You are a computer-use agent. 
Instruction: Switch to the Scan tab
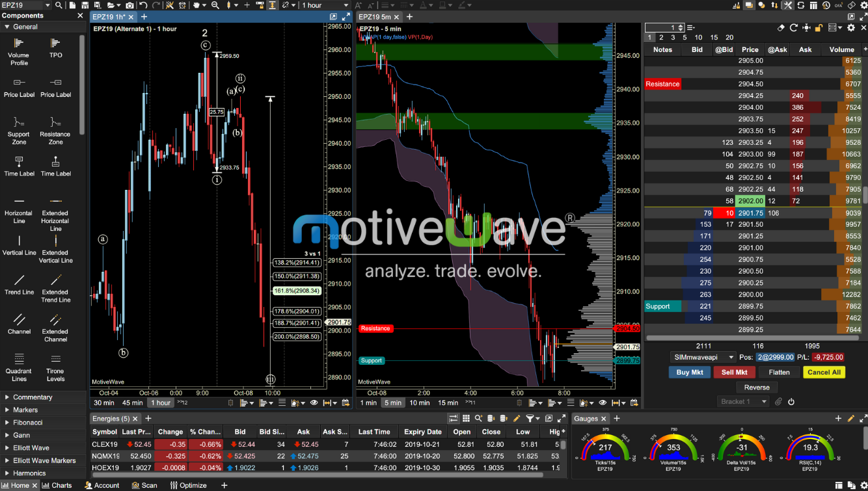pyautogui.click(x=144, y=485)
